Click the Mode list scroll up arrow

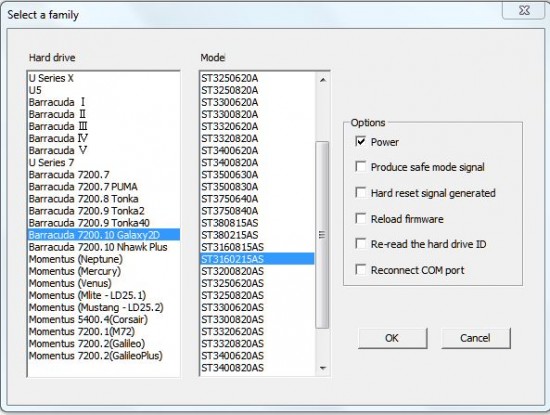pyautogui.click(x=323, y=80)
